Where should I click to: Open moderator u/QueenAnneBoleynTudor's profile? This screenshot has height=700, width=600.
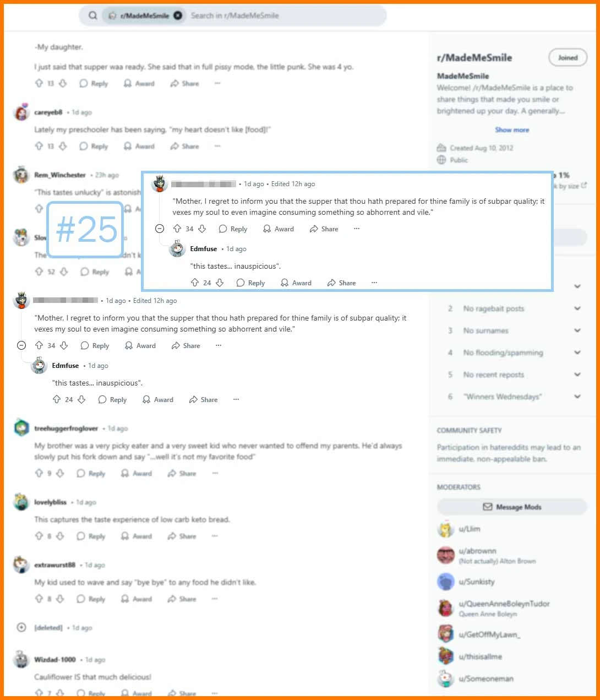(x=504, y=604)
